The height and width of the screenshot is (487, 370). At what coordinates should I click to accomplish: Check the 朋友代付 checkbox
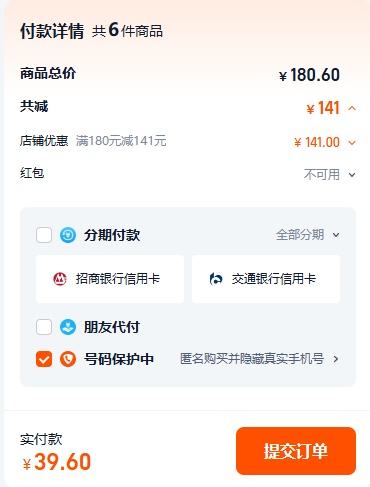(x=44, y=327)
